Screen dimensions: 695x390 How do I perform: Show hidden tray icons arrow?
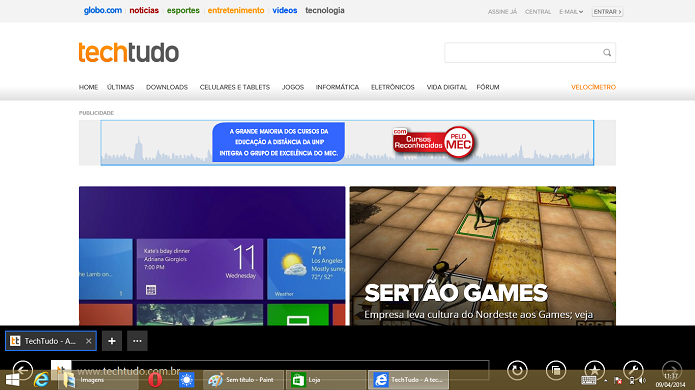[x=605, y=380]
